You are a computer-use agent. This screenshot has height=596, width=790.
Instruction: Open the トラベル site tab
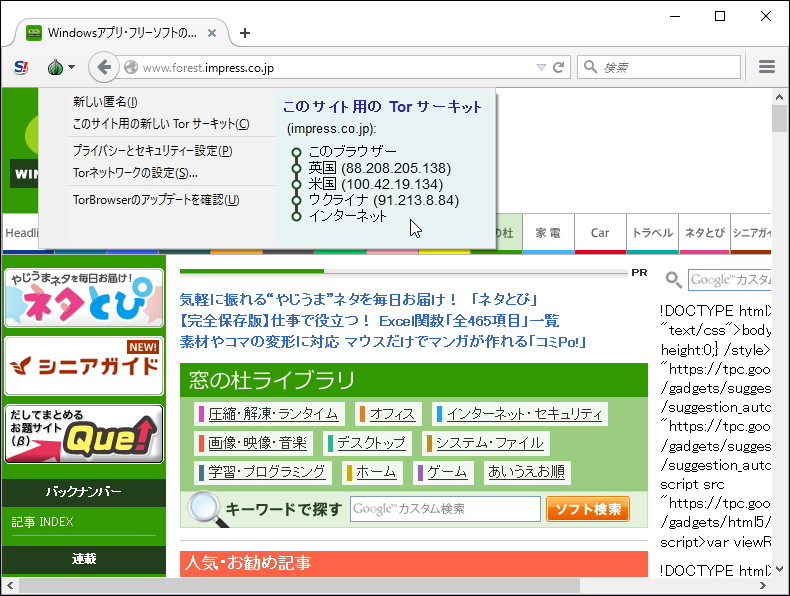point(652,233)
